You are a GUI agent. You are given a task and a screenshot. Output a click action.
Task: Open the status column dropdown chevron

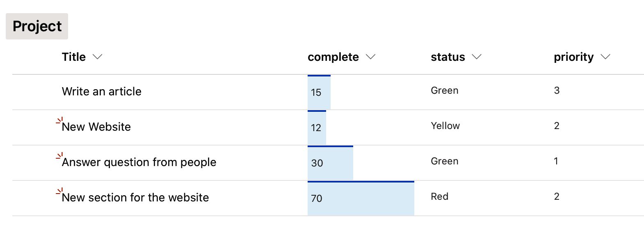(x=476, y=57)
